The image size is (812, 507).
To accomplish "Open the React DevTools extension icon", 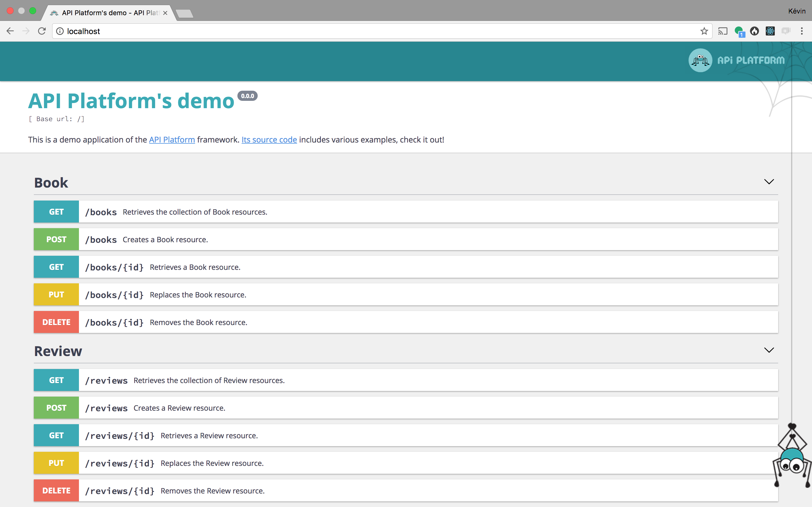I will (x=770, y=31).
